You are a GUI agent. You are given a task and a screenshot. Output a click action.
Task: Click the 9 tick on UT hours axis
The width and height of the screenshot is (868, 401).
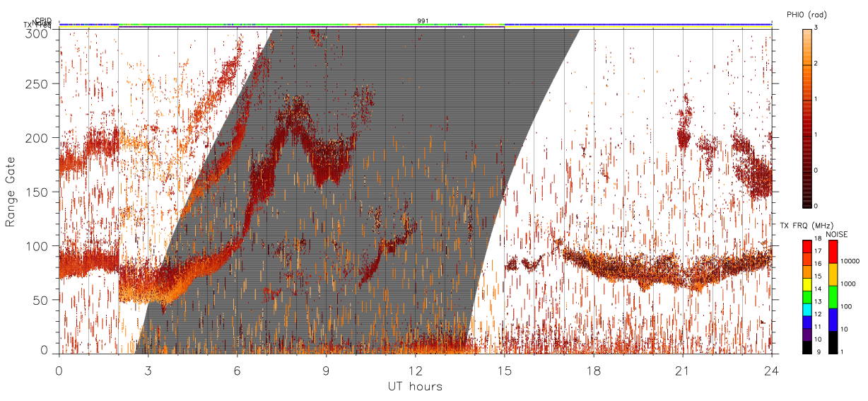(x=326, y=370)
